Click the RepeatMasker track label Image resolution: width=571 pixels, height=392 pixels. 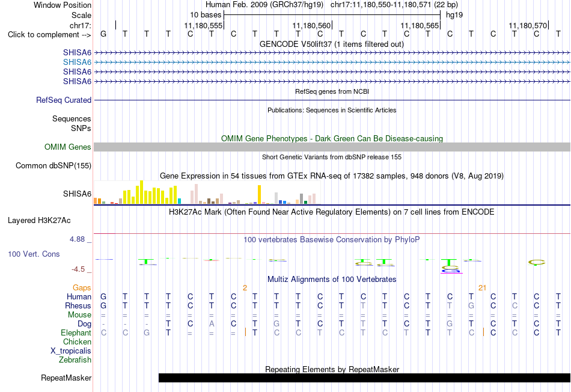(x=66, y=378)
